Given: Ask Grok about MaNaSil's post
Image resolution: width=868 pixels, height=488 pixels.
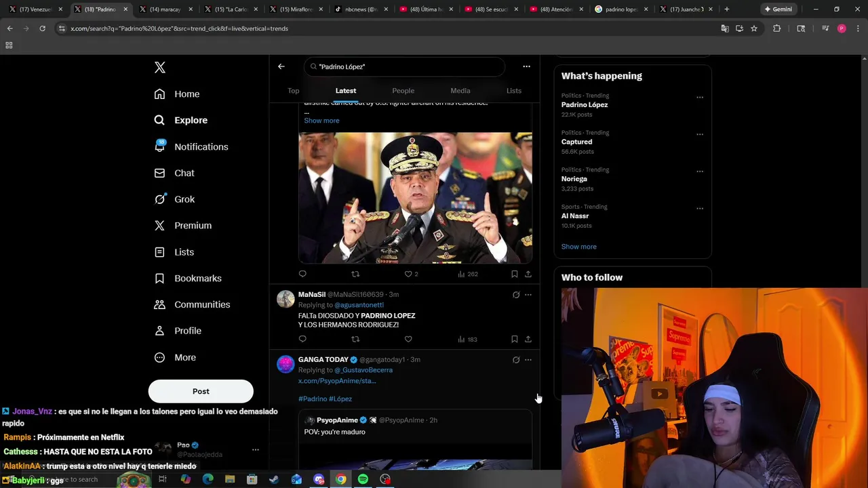Looking at the screenshot, I should (x=516, y=295).
